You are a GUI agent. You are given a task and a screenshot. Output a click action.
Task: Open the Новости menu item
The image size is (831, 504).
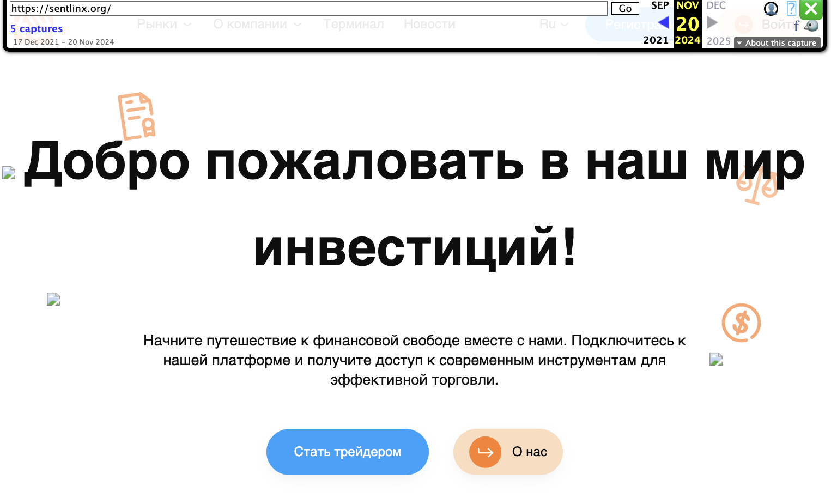click(x=429, y=24)
